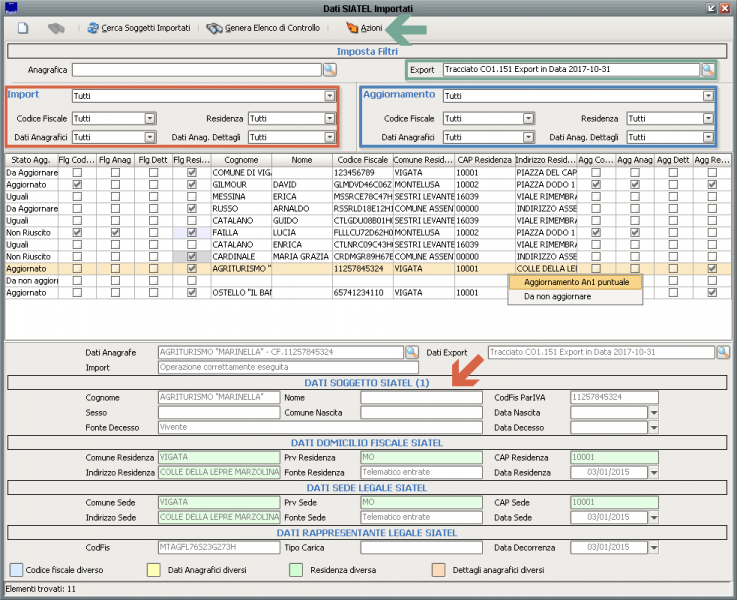The height and width of the screenshot is (600, 737).
Task: Choose Da non aggiornare from context menu
Action: point(557,297)
